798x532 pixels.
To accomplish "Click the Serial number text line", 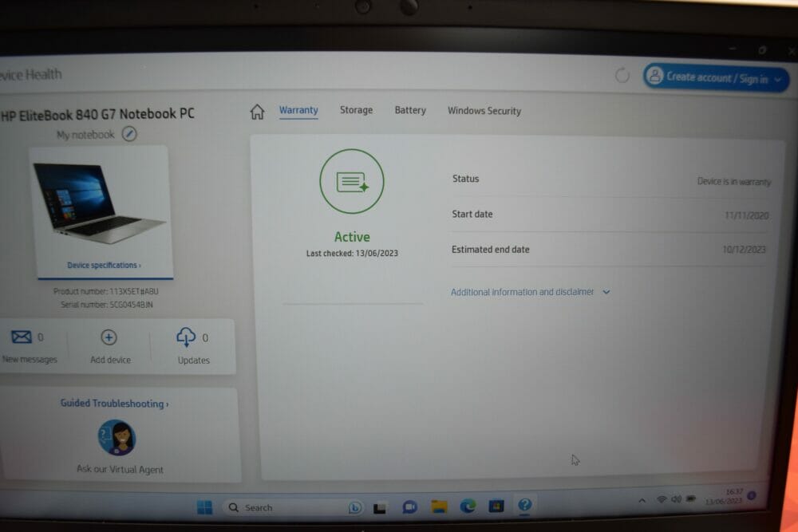I will click(106, 305).
